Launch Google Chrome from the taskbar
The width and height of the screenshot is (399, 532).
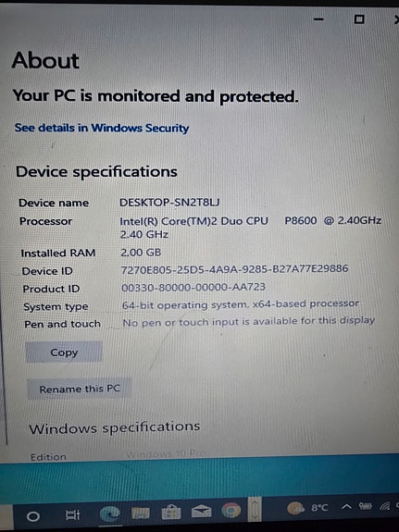tap(231, 511)
